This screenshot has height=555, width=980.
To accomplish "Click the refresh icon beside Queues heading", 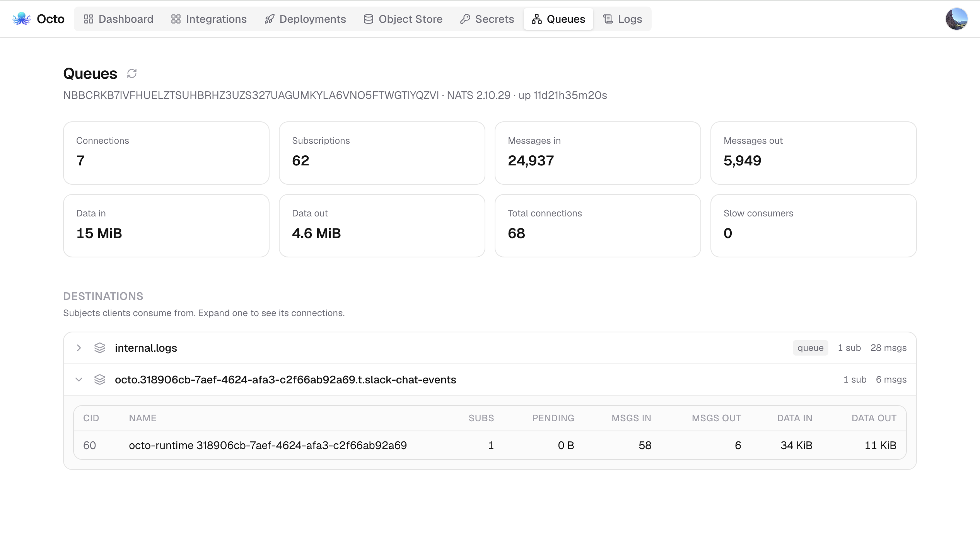I will [x=132, y=73].
